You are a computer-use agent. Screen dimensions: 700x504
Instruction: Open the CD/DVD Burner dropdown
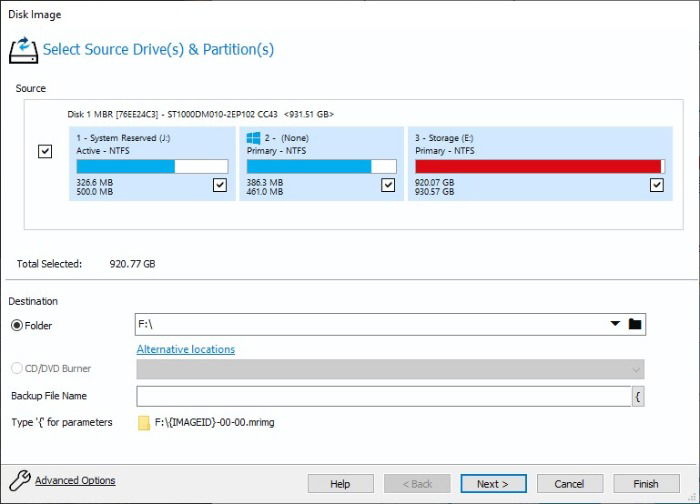pos(636,370)
